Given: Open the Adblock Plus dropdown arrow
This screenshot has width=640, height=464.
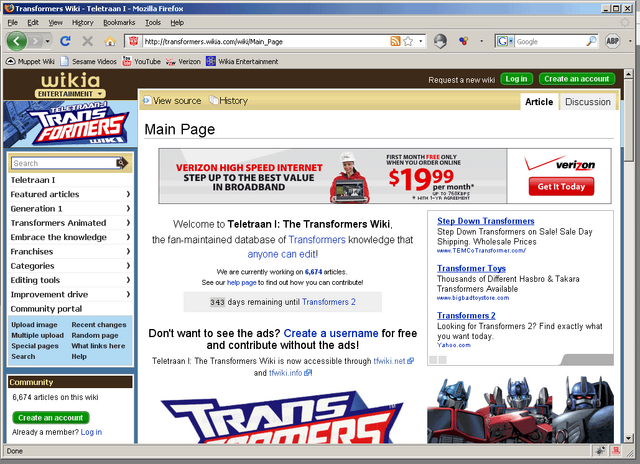Looking at the screenshot, I should point(630,41).
